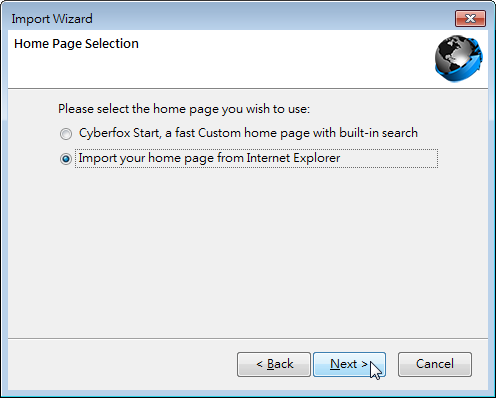Go back to the previous wizard page

(274, 364)
